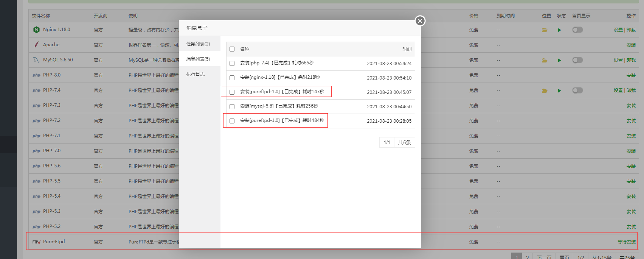
Task: Tick the select-all checkbox in the header
Action: [x=232, y=49]
